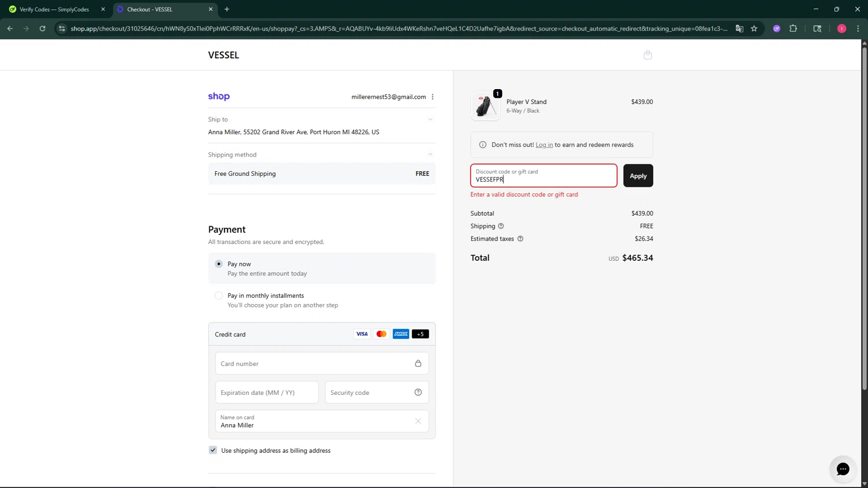868x488 pixels.
Task: Click the $465.34 total amount
Action: 637,258
